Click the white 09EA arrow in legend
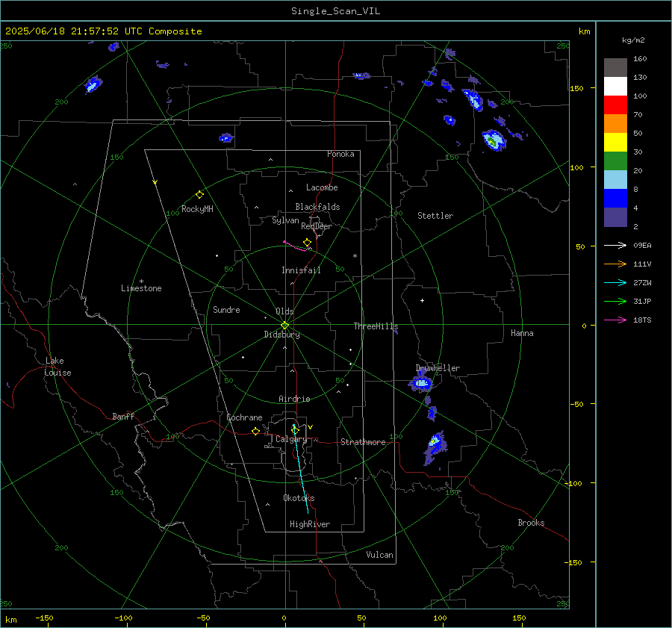This screenshot has height=628, width=672. click(615, 245)
